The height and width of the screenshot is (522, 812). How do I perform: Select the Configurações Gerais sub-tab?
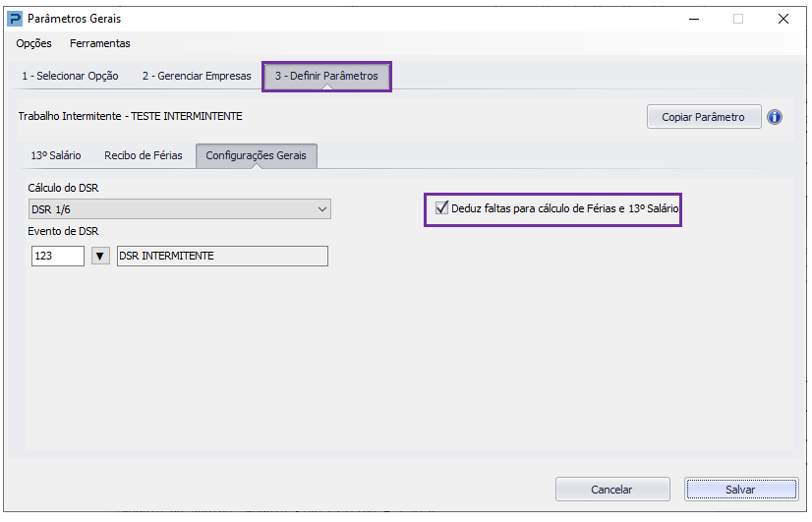click(257, 156)
